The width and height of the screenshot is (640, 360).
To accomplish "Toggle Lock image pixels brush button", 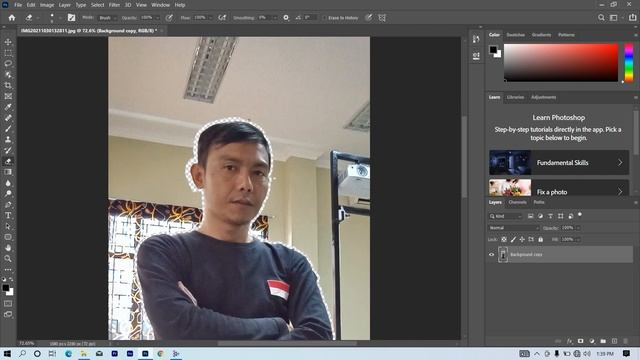I will click(513, 240).
